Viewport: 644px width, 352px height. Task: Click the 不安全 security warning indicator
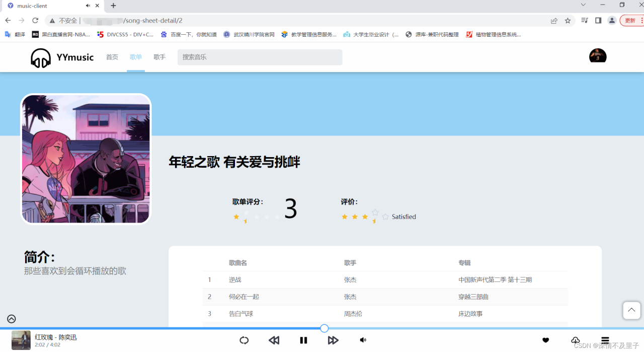pyautogui.click(x=63, y=21)
